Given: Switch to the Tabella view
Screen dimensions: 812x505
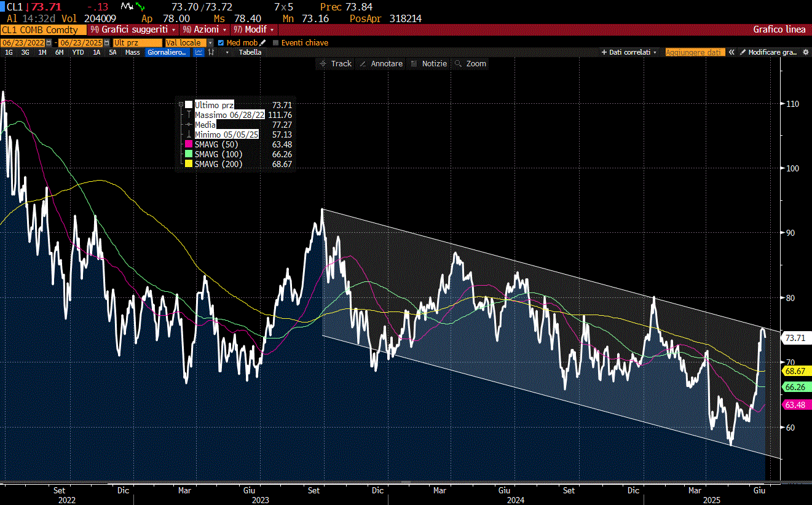Looking at the screenshot, I should [x=250, y=52].
